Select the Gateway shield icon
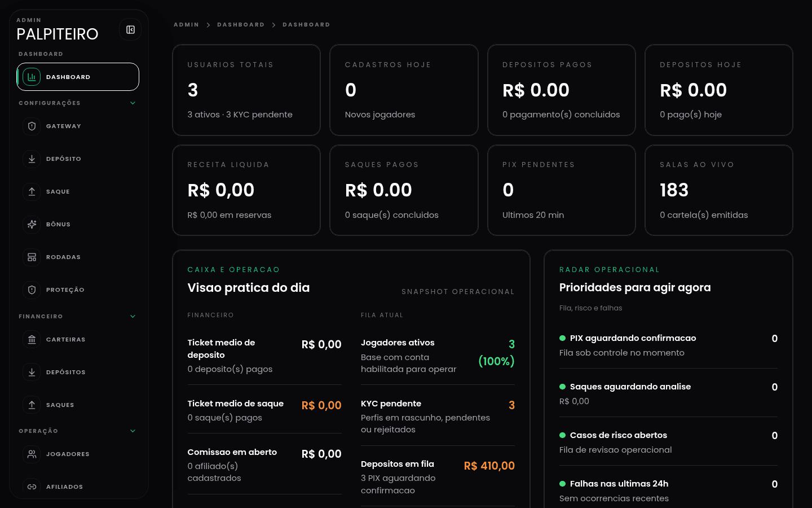The width and height of the screenshot is (812, 508). [32, 126]
